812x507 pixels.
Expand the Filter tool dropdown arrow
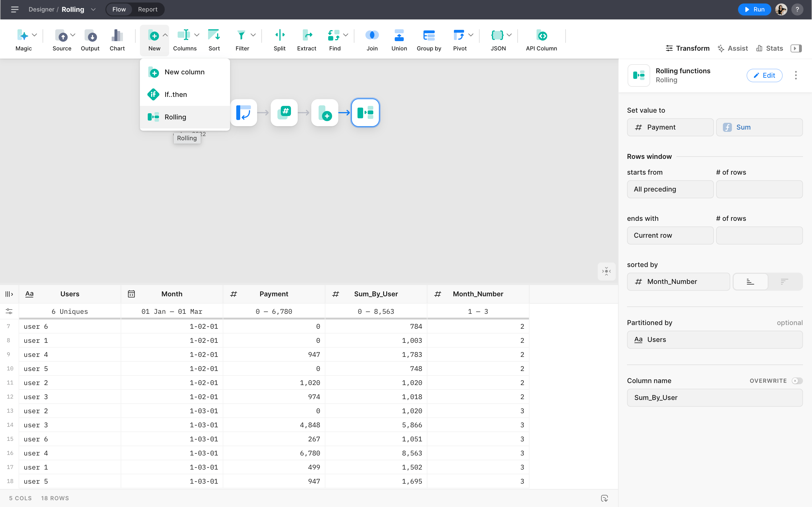click(253, 35)
